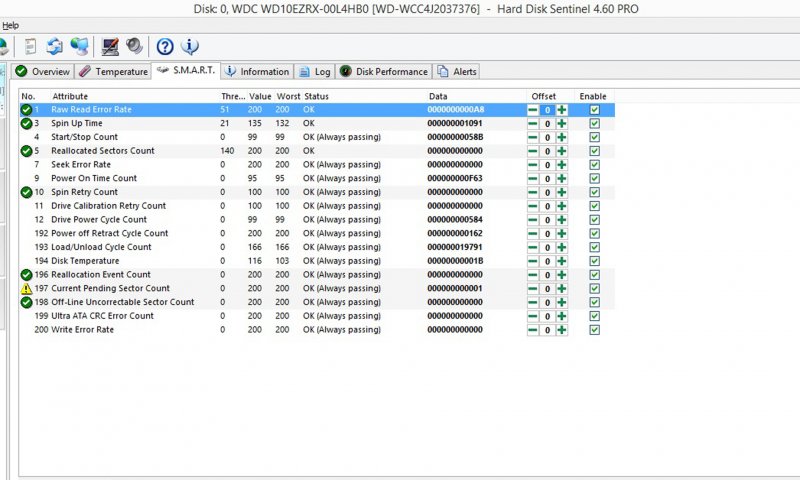Screen dimensions: 800x480
Task: Open the Alerts tab
Action: click(x=457, y=71)
